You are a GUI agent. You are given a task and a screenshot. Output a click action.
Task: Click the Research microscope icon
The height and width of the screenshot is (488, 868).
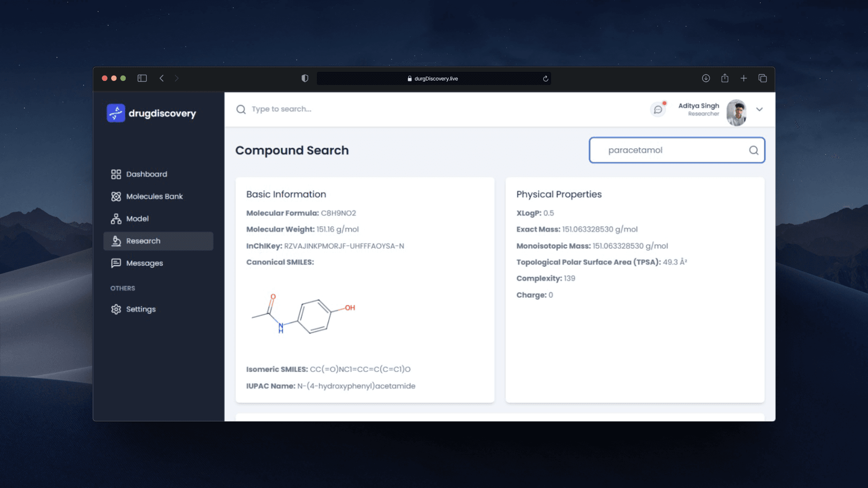[116, 241]
